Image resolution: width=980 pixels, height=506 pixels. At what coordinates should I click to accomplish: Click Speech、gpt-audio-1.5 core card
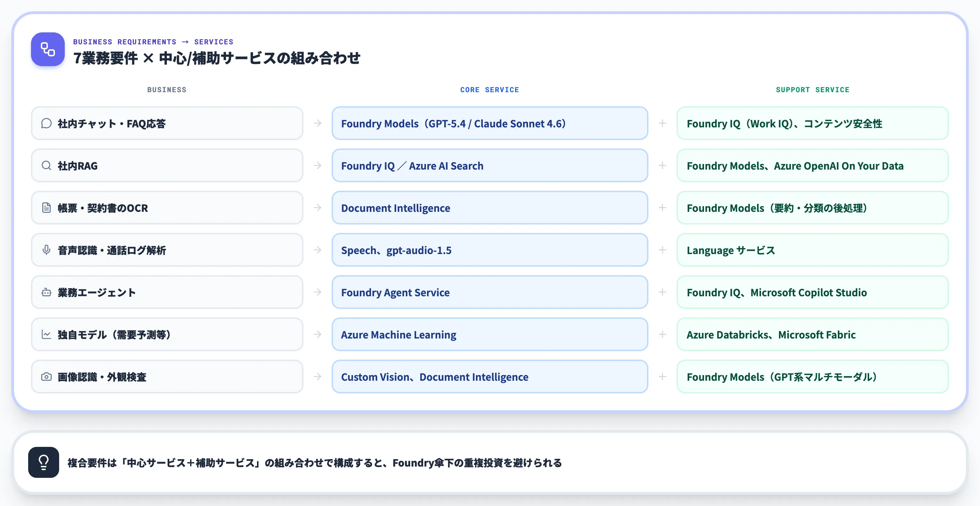490,250
